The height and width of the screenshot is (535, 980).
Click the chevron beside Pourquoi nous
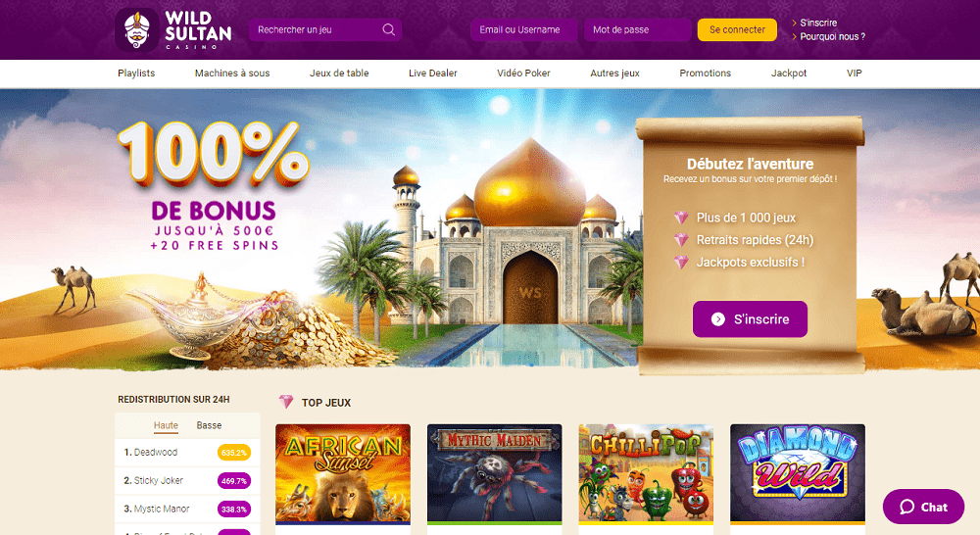(795, 37)
